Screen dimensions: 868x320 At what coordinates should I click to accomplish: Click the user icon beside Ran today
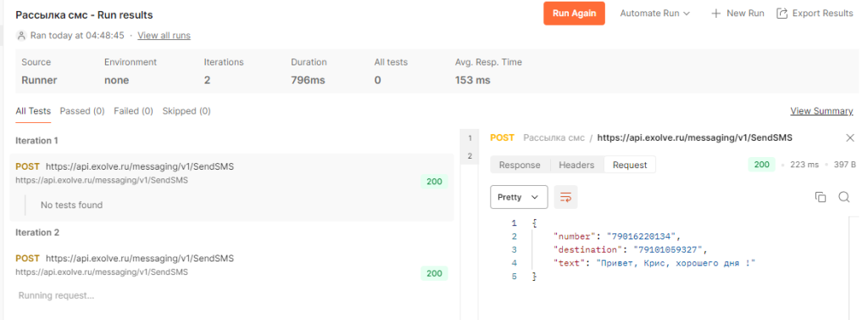21,36
